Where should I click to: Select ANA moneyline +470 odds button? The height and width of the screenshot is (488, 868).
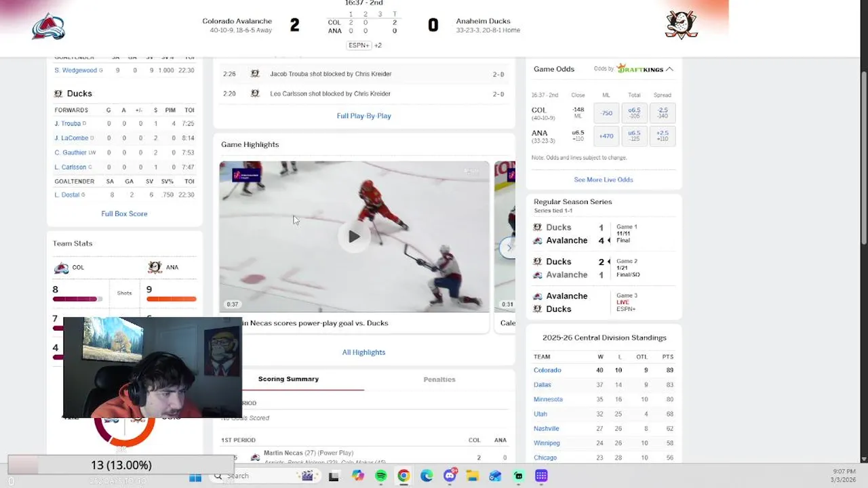pyautogui.click(x=606, y=136)
